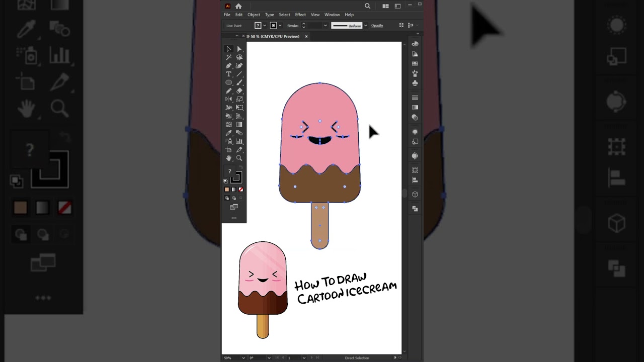Select the Line Segment tool
644x362 pixels.
(239, 74)
